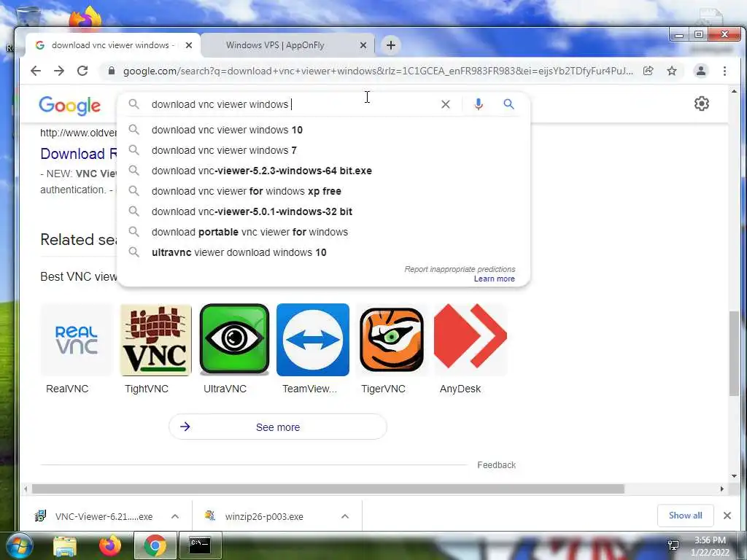
Task: Open Windows Explorer from the taskbar
Action: point(65,545)
